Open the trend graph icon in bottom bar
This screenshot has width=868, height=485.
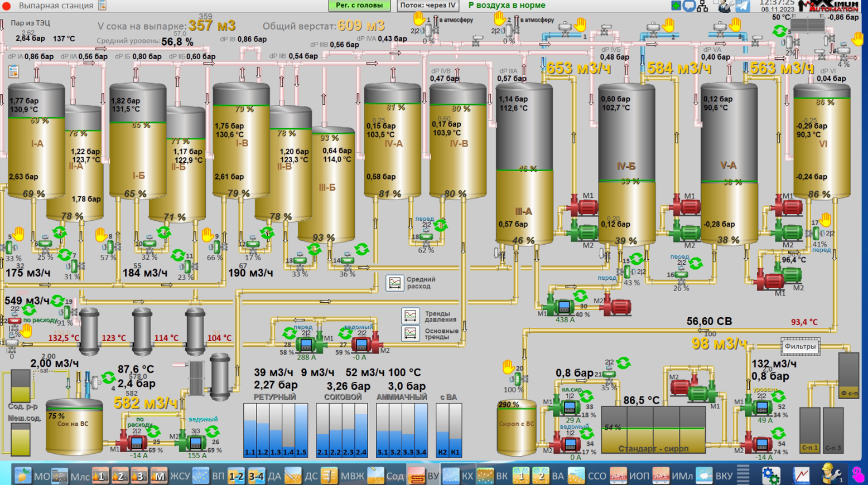coord(802,475)
